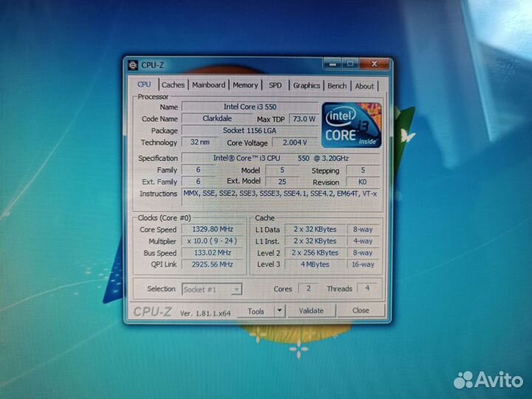
Task: Click the Level 3 associativity '16-way'
Action: coord(363,264)
